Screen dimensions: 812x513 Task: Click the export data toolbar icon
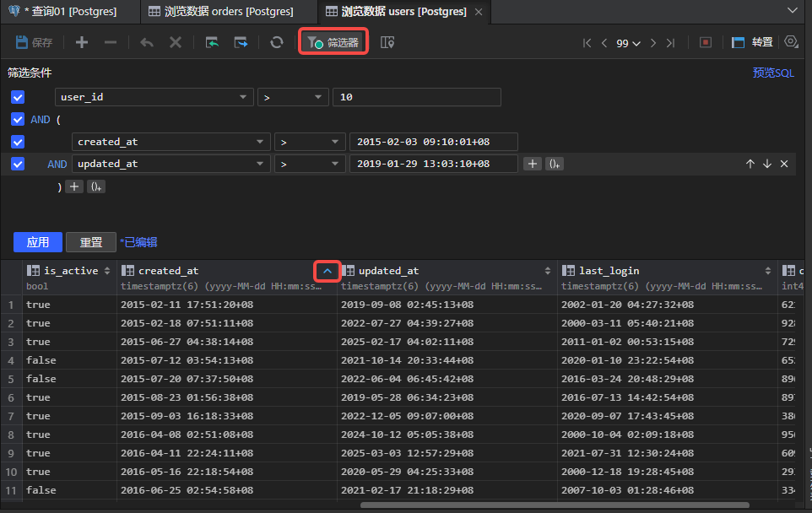coord(241,42)
